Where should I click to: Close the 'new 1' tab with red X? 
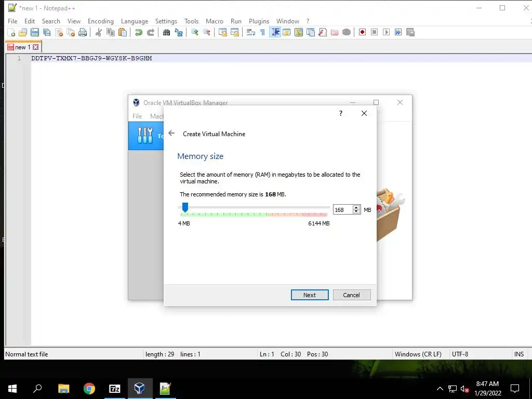click(x=36, y=47)
